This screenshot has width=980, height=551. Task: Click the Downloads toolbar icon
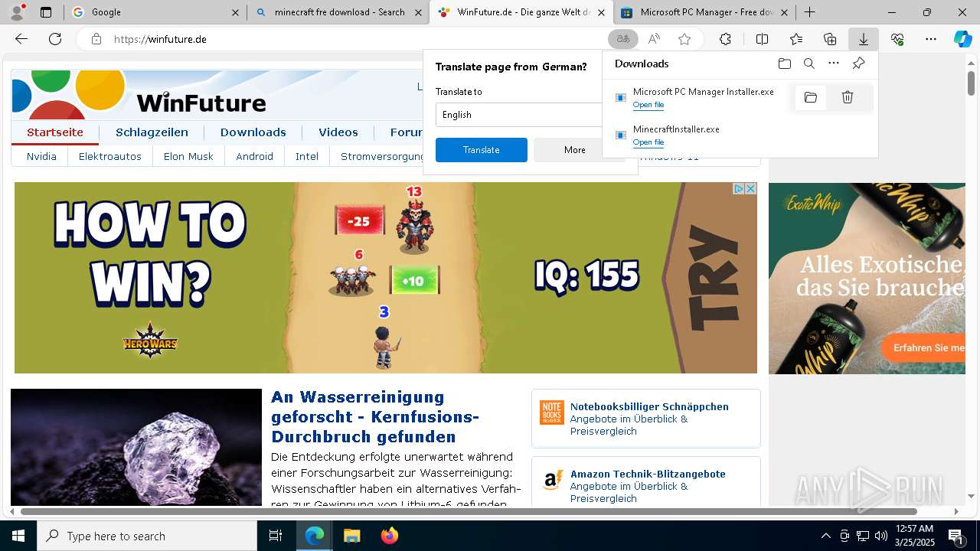pos(864,39)
